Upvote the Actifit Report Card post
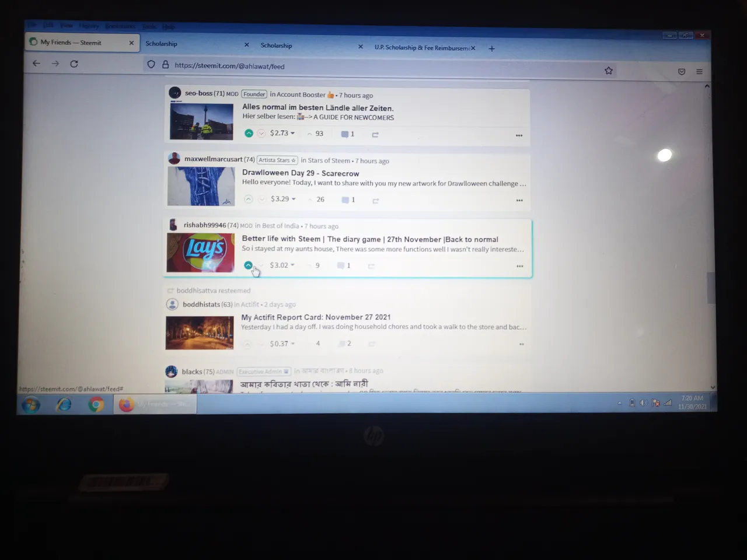The width and height of the screenshot is (747, 560). [247, 344]
